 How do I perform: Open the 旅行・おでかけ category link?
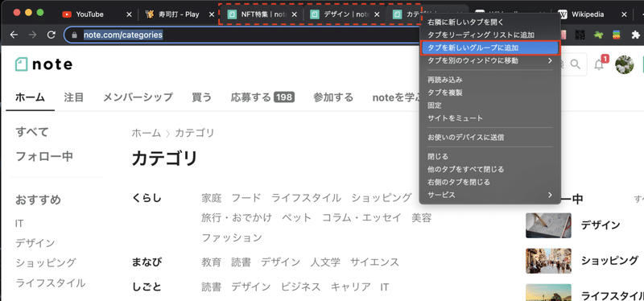(x=237, y=217)
